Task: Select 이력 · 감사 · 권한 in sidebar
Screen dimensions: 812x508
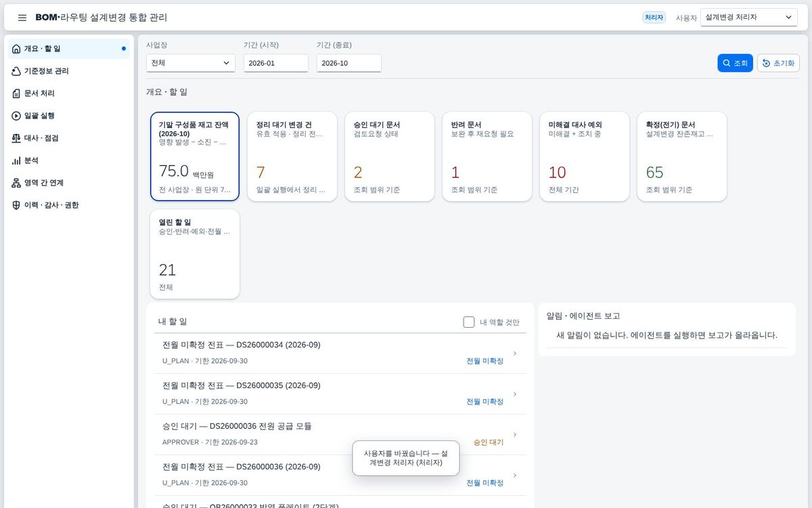Action: point(69,205)
